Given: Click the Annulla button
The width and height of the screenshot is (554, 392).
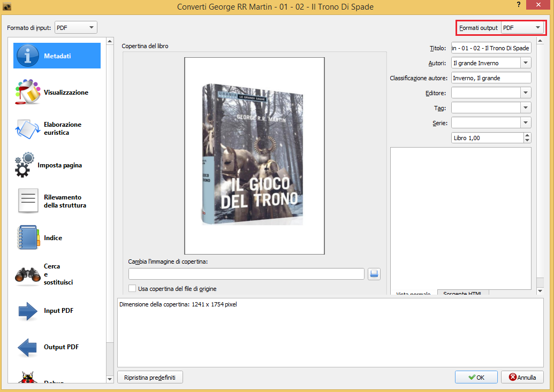Looking at the screenshot, I should click(522, 377).
